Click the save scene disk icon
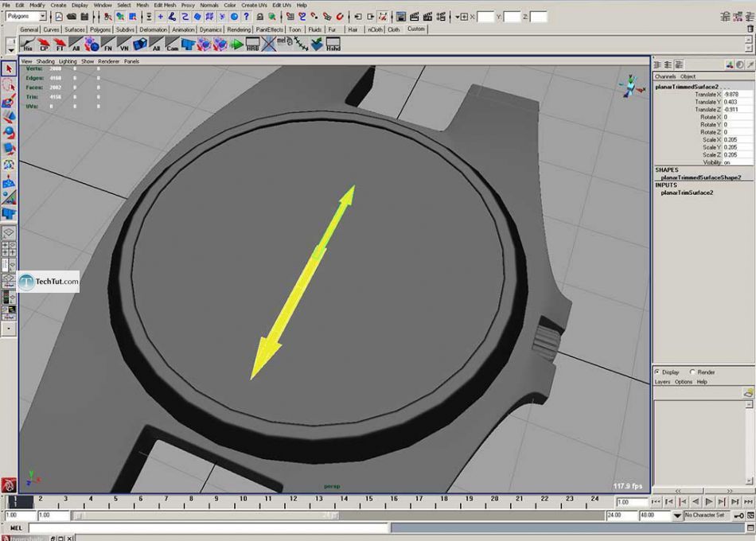 click(84, 17)
